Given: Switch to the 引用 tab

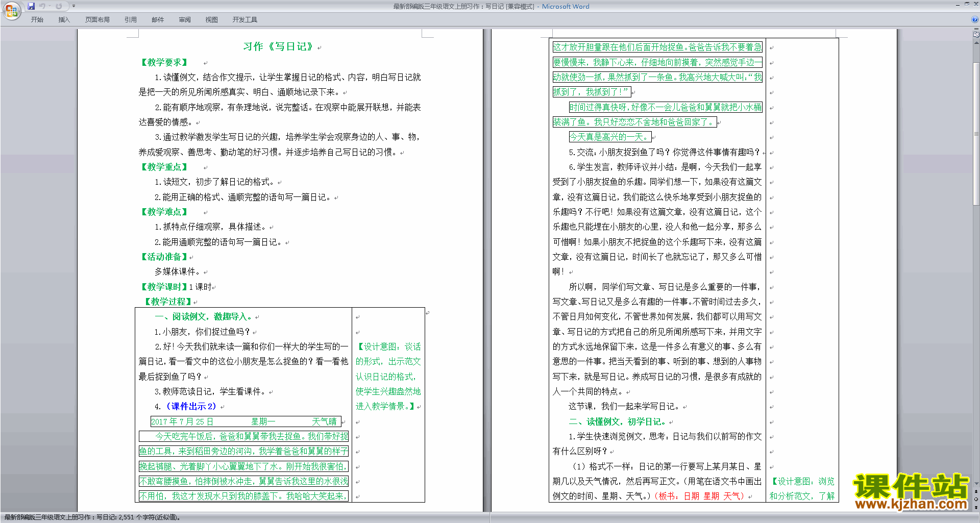Looking at the screenshot, I should coord(131,20).
